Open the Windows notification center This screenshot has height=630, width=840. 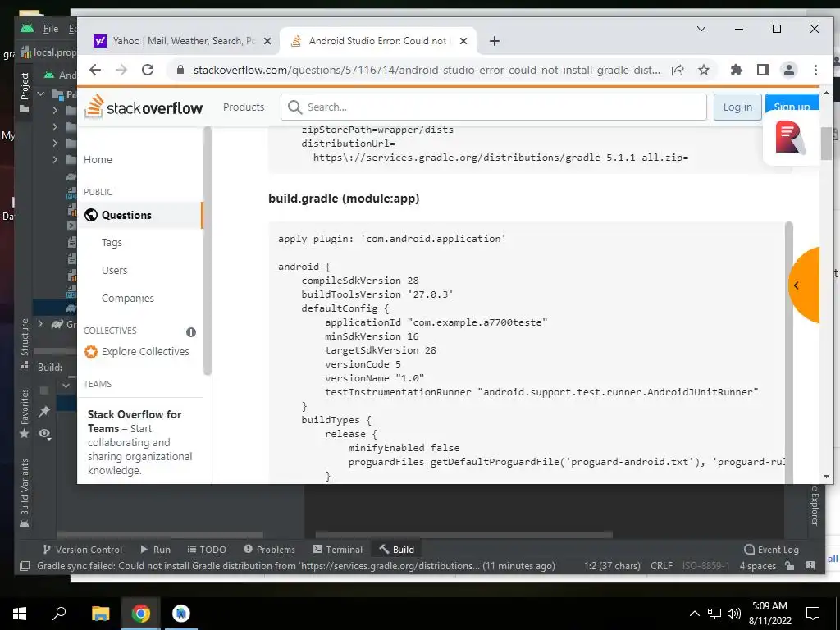tap(813, 614)
